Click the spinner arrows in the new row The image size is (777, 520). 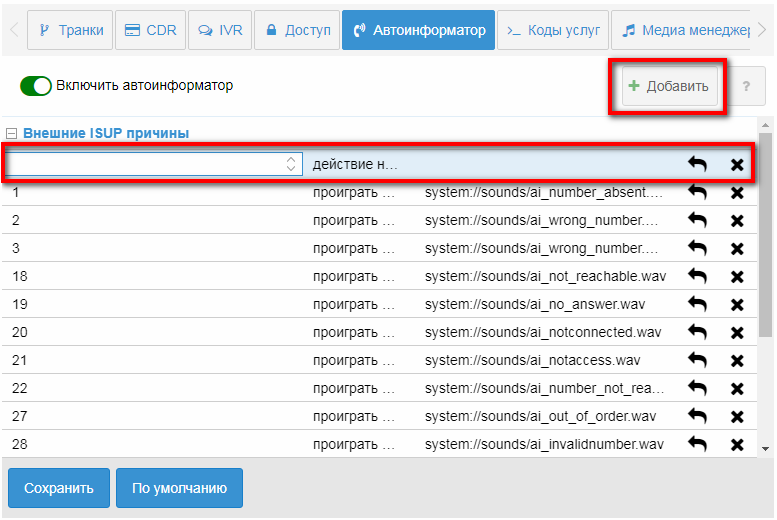click(291, 164)
